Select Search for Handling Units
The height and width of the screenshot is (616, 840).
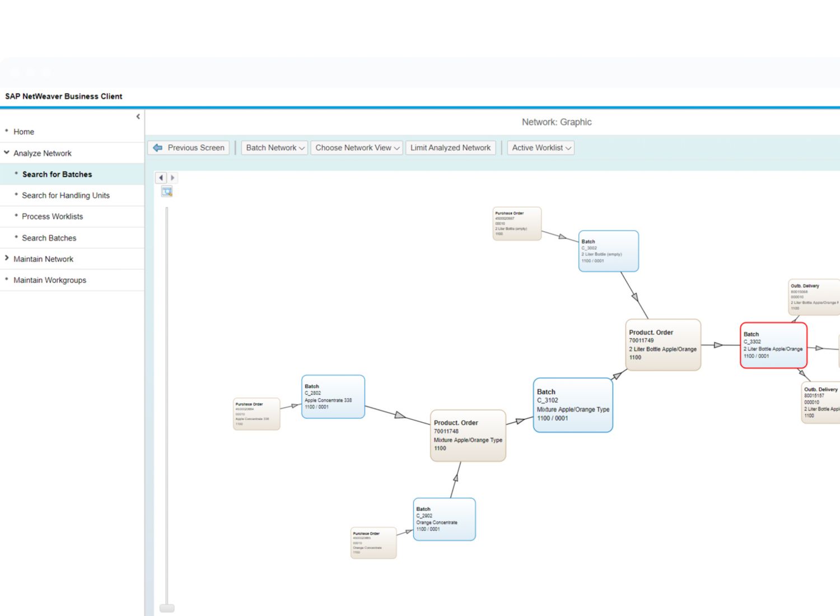click(x=66, y=195)
